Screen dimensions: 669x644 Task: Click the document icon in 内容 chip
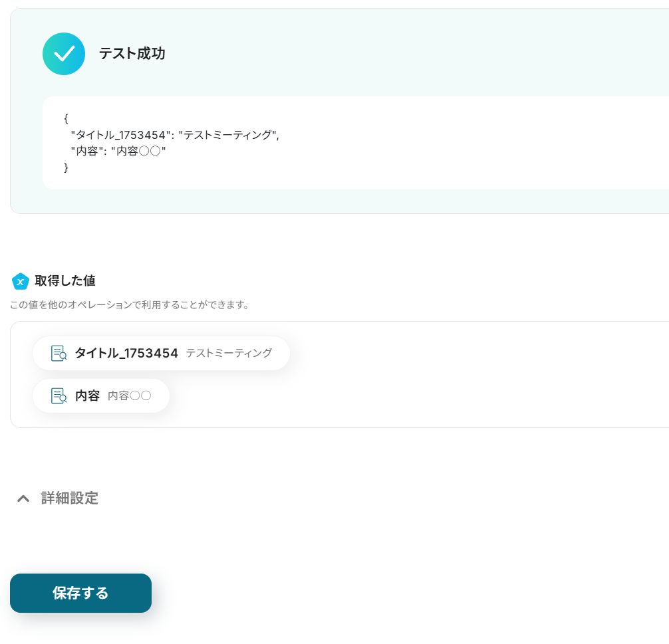tap(59, 396)
